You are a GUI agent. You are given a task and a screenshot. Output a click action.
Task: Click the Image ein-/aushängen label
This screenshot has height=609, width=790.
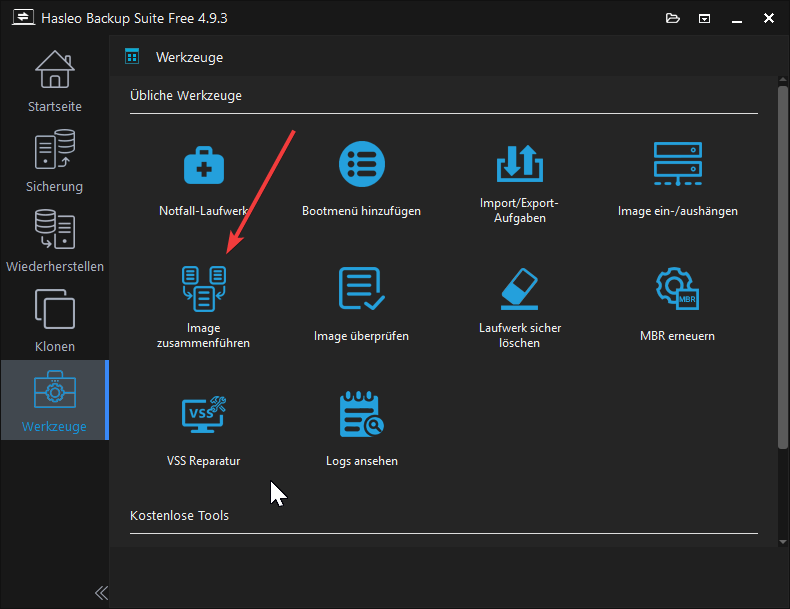(678, 211)
